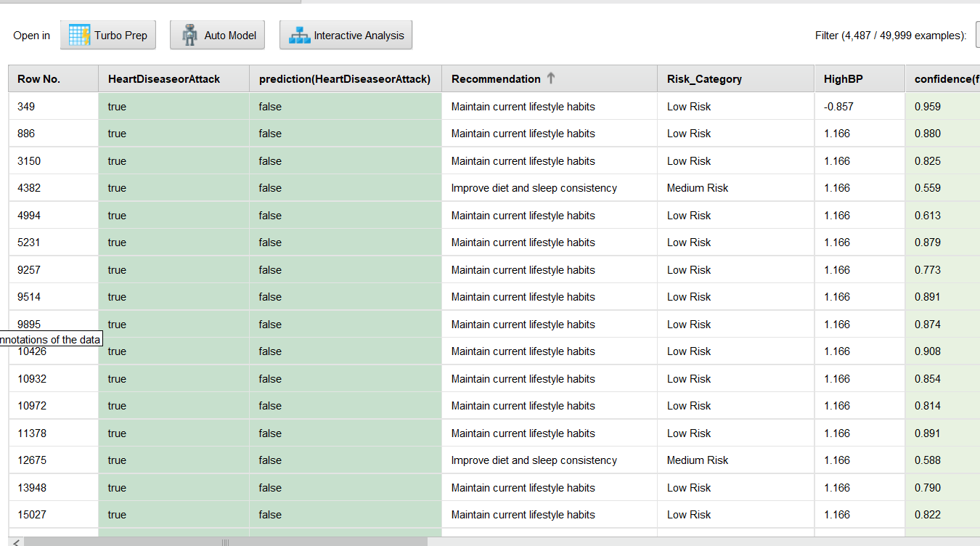980x546 pixels.
Task: Click the 'Open in' label
Action: pyautogui.click(x=32, y=36)
